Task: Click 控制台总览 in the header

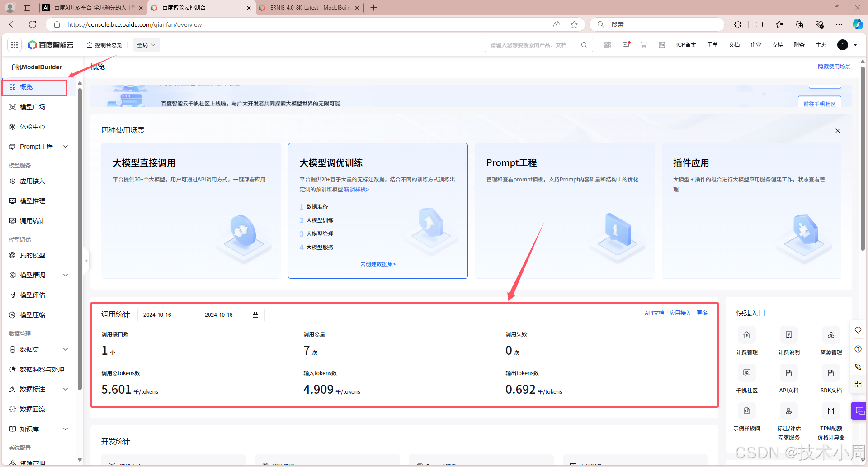Action: [104, 45]
